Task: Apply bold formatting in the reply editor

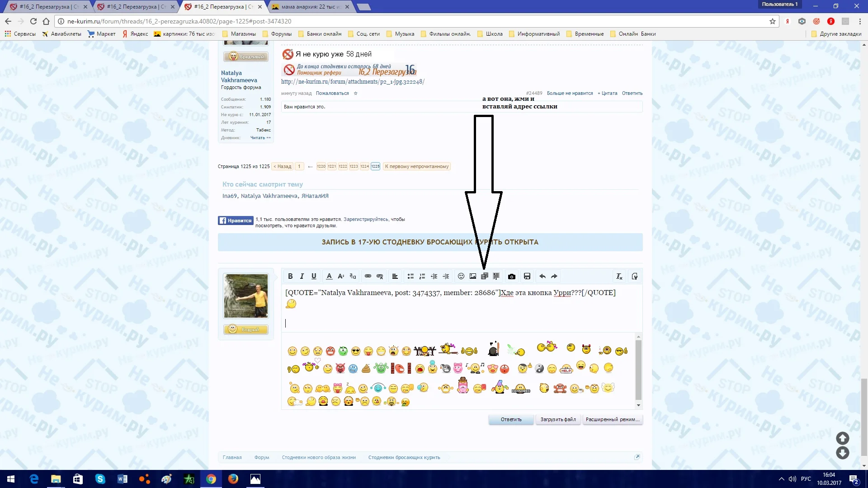Action: tap(290, 276)
